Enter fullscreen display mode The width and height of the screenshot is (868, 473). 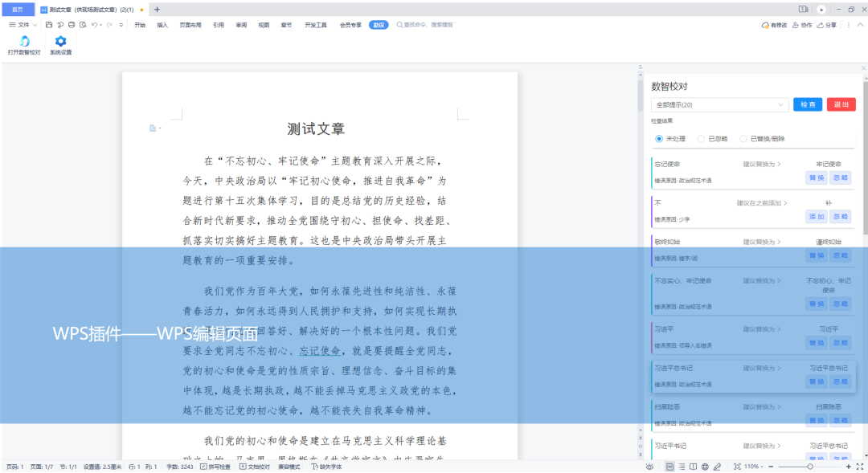point(860,467)
